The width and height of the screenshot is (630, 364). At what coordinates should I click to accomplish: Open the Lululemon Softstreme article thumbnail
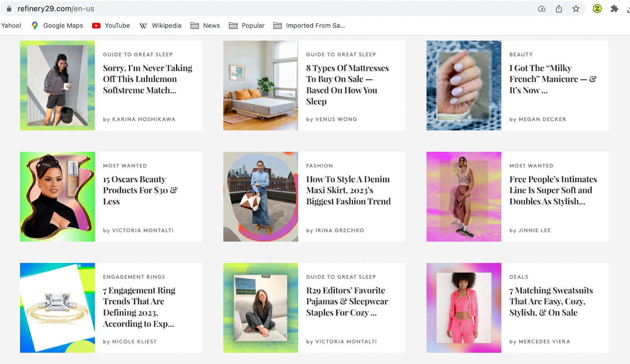click(57, 85)
